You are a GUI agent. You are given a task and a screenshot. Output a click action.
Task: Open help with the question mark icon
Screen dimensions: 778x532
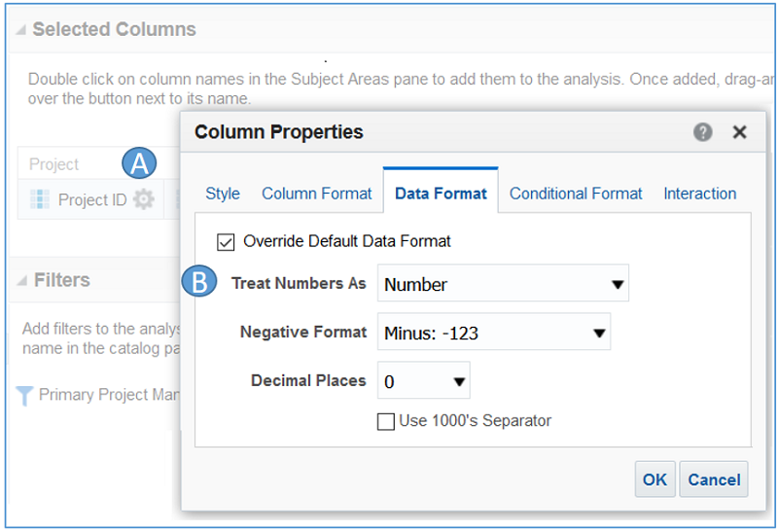coord(703,132)
